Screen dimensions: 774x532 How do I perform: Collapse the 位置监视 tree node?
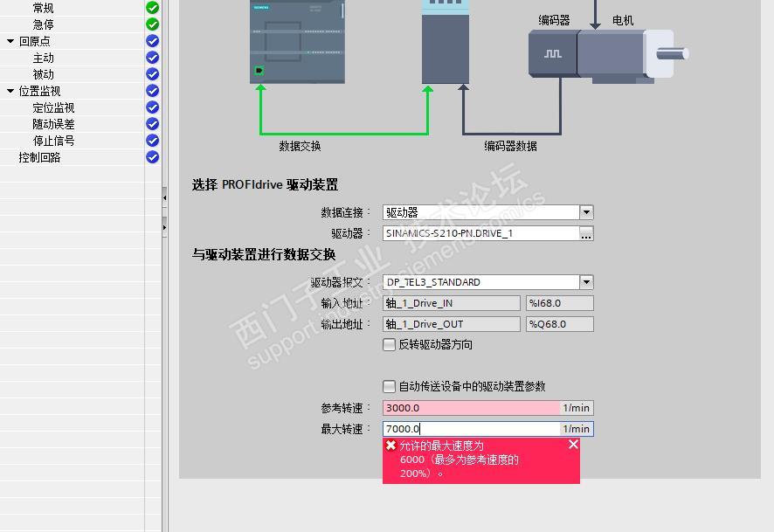[x=10, y=91]
